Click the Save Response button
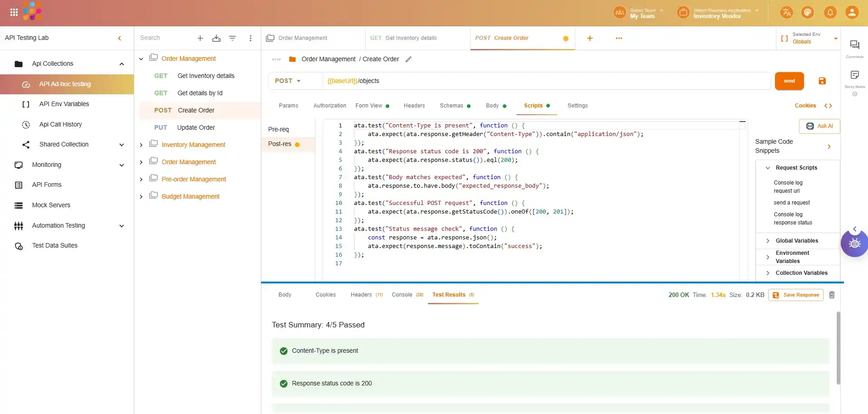Screen dimensions: 868x414 coord(795,295)
